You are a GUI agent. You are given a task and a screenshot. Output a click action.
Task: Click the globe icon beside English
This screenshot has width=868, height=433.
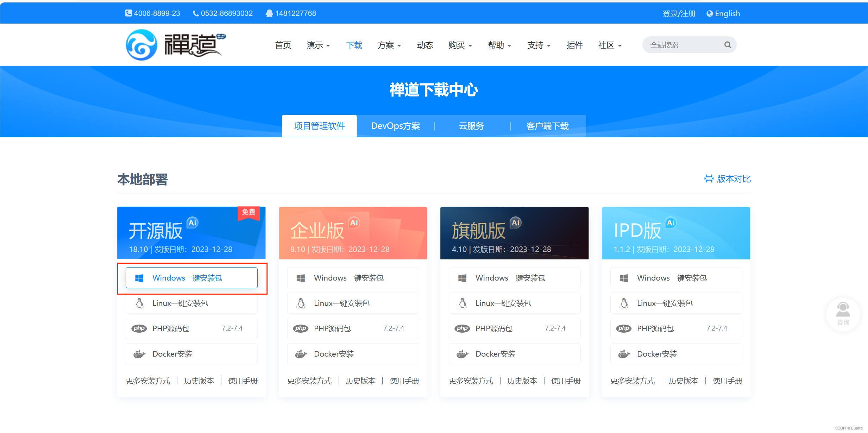pos(710,13)
